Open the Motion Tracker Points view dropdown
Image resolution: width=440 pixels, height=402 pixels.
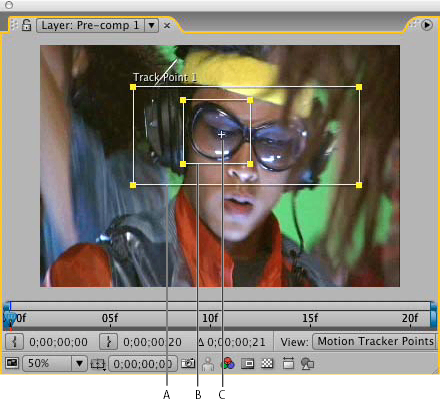click(x=374, y=341)
